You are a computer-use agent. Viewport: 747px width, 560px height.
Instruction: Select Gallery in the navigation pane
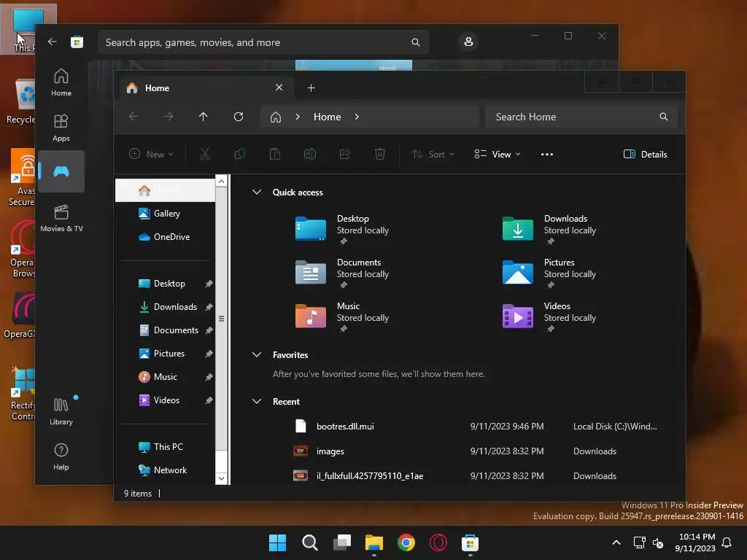(x=165, y=214)
